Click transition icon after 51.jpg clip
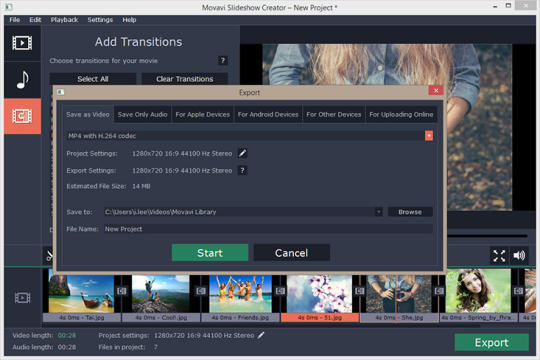 (x=359, y=291)
